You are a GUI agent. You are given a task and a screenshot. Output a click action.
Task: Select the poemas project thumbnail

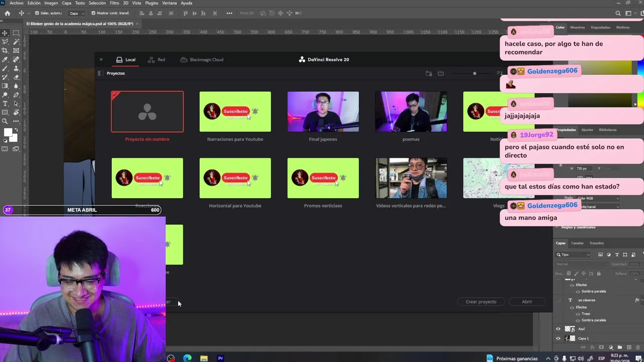coord(411,112)
